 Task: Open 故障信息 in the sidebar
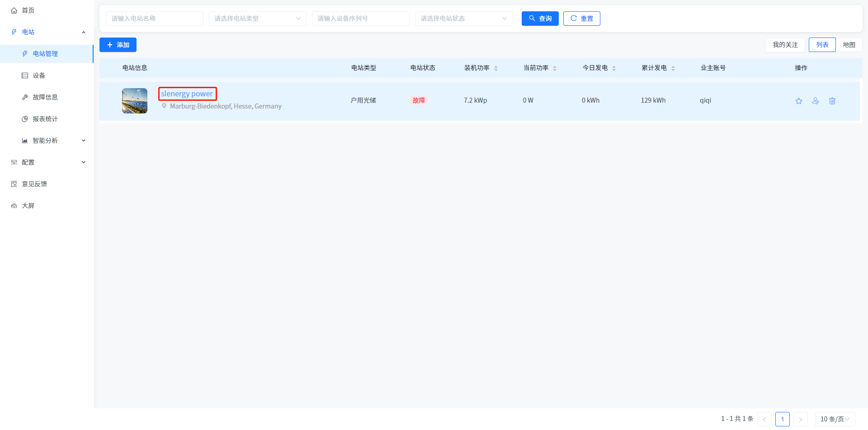click(x=45, y=97)
